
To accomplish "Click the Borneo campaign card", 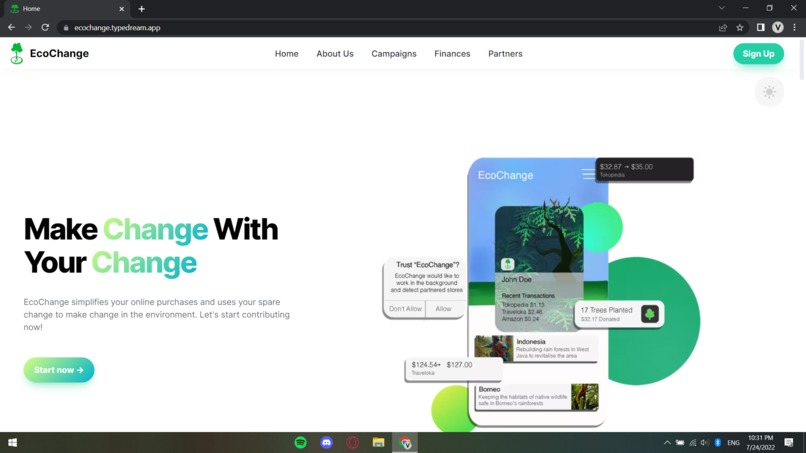I will pos(537,396).
